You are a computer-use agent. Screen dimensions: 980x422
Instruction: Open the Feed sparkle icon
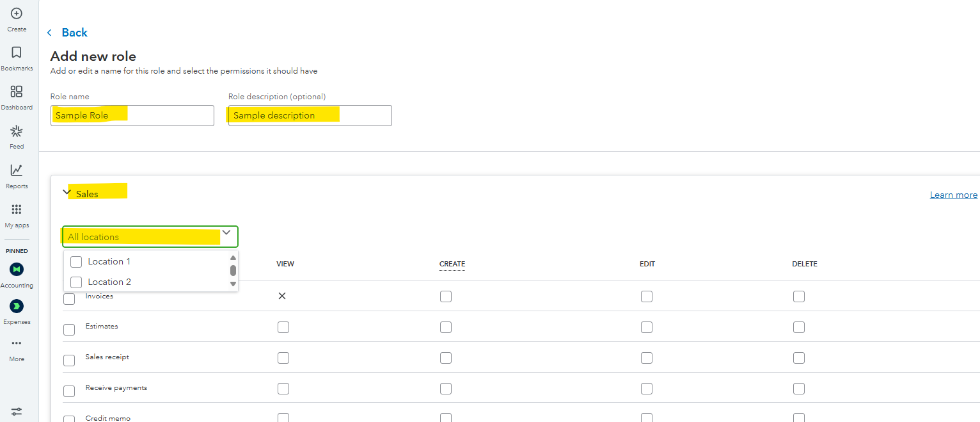pos(17,131)
